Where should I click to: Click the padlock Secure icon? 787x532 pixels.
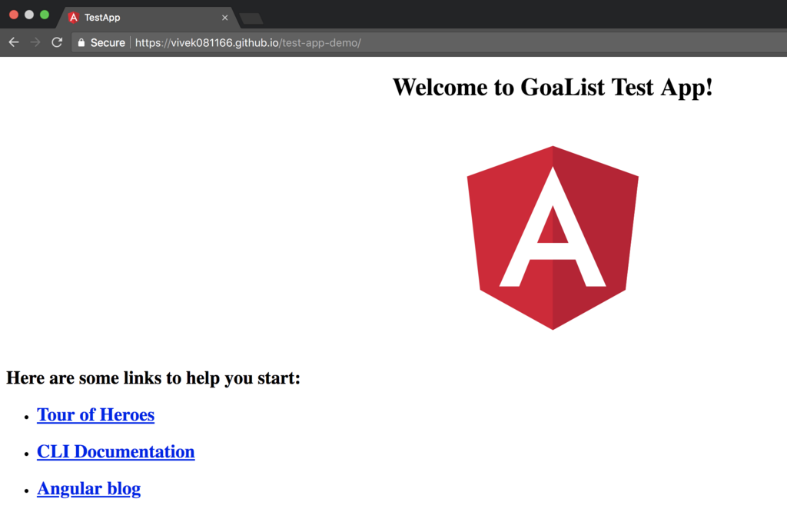(81, 42)
